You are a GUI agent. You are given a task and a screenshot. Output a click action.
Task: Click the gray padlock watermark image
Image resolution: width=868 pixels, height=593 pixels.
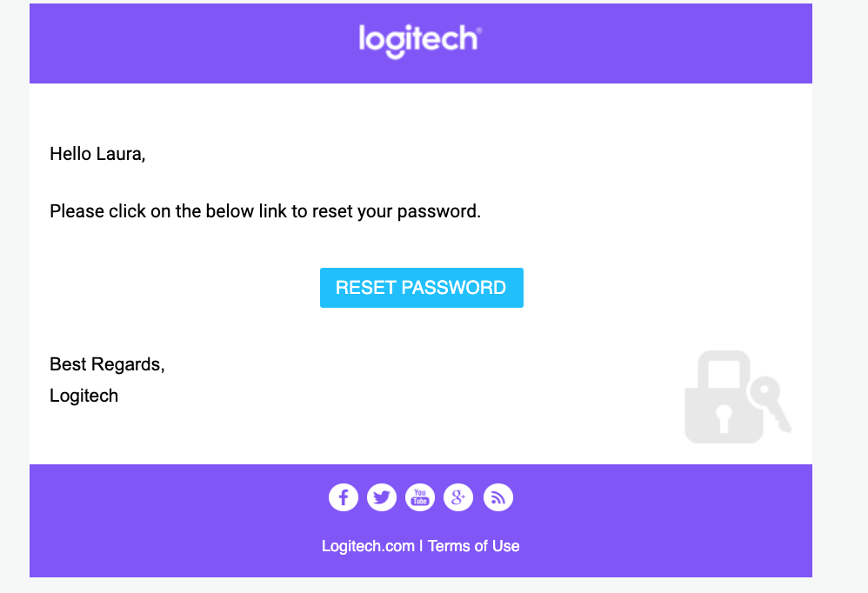pyautogui.click(x=724, y=396)
